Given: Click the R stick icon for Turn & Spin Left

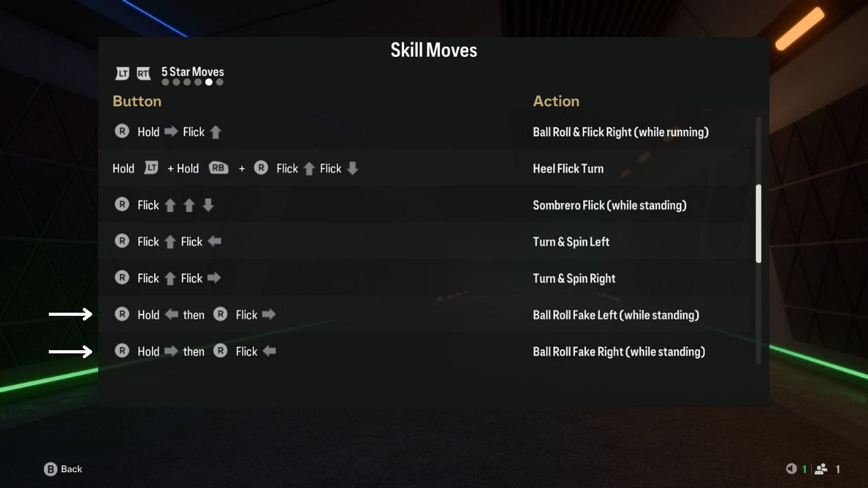Looking at the screenshot, I should [x=123, y=241].
